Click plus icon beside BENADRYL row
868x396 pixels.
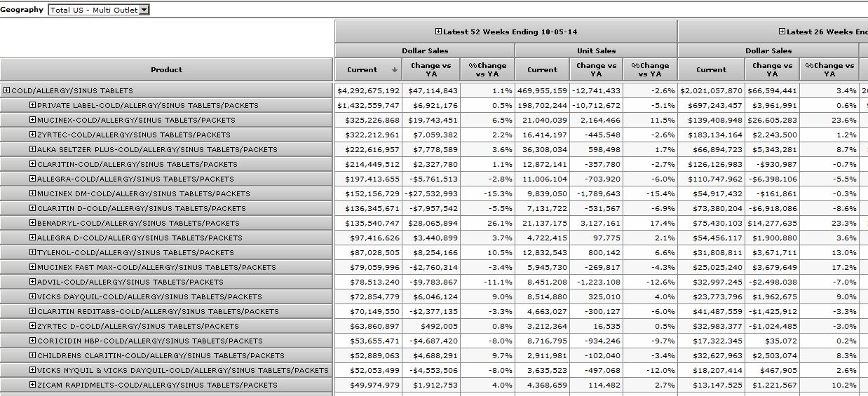point(32,223)
